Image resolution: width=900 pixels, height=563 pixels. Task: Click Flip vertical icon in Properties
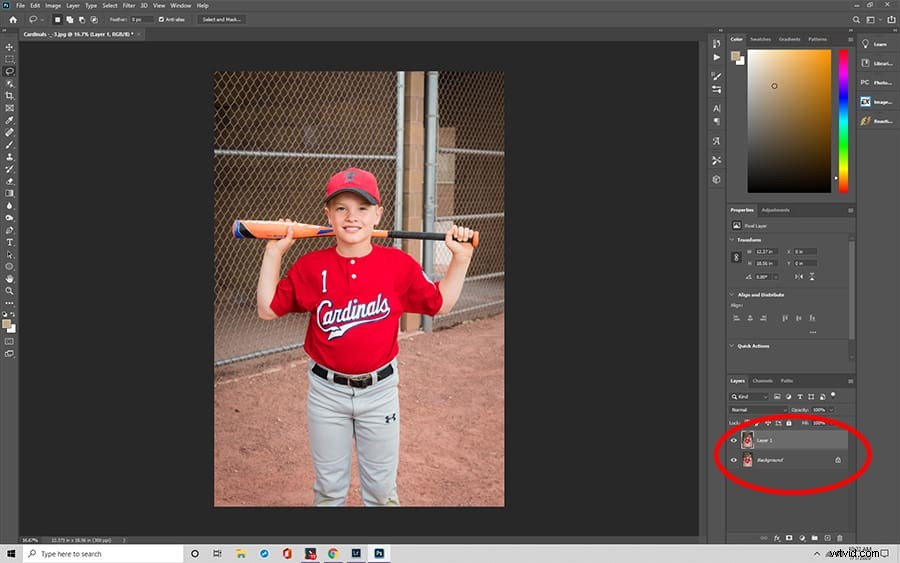812,277
